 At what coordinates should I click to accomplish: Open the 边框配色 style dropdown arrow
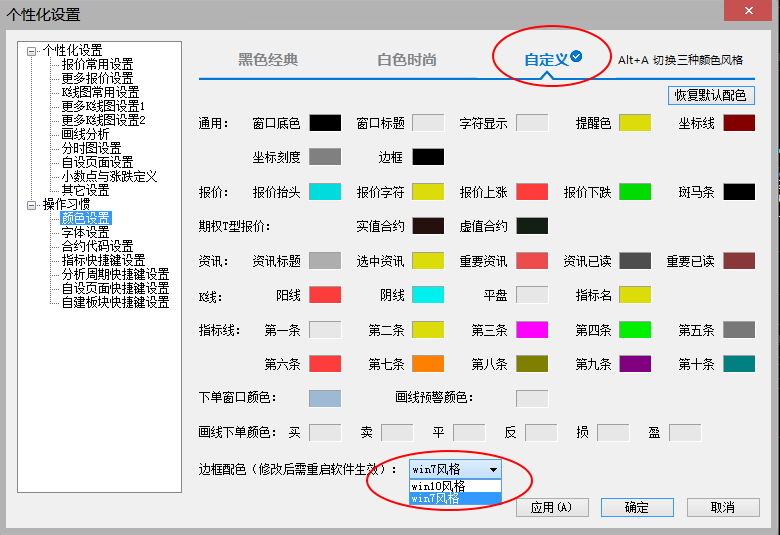click(x=491, y=468)
